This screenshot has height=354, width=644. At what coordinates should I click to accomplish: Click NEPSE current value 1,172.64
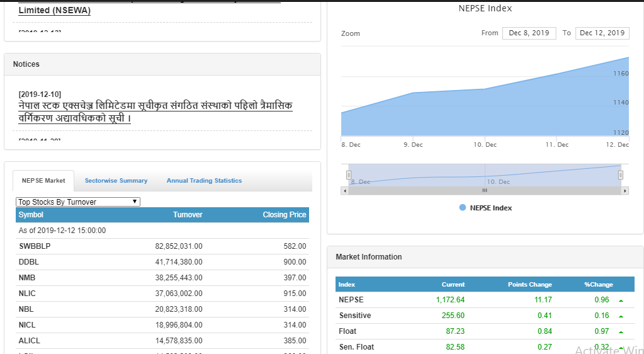[x=450, y=300]
